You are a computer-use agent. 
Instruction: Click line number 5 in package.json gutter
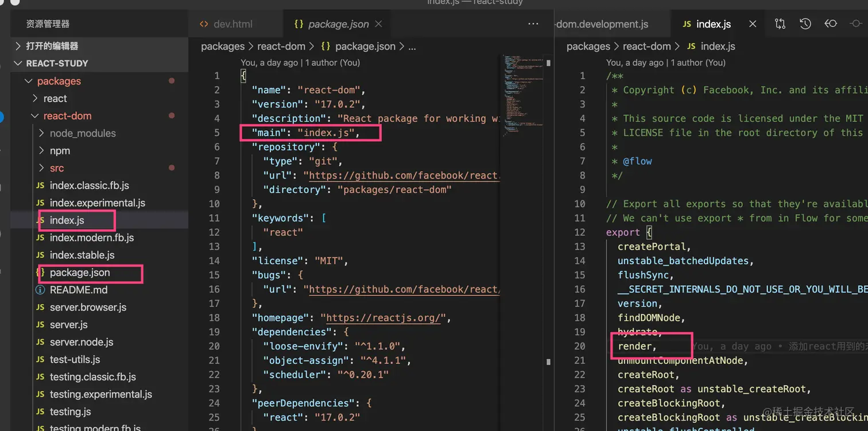click(217, 133)
